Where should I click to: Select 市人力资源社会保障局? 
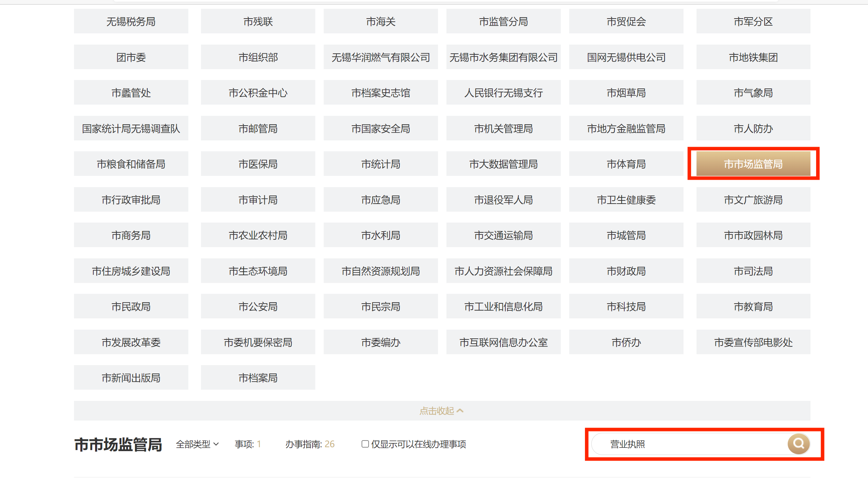503,271
